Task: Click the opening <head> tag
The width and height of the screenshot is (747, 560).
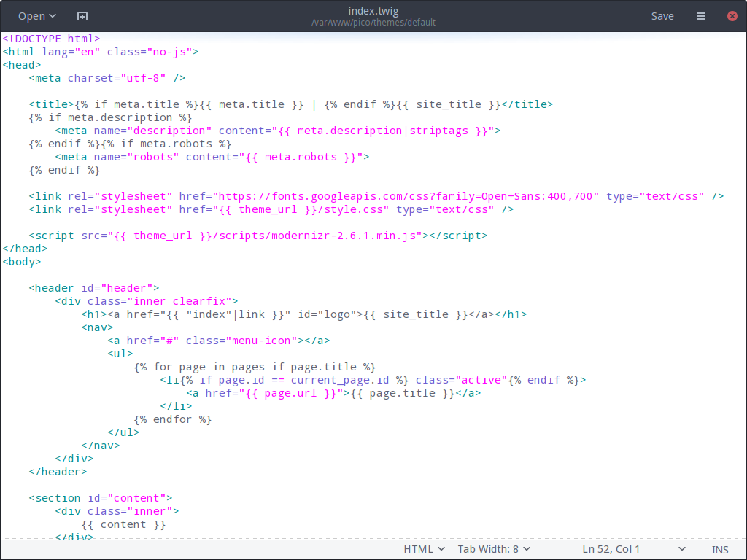Action: click(x=22, y=65)
